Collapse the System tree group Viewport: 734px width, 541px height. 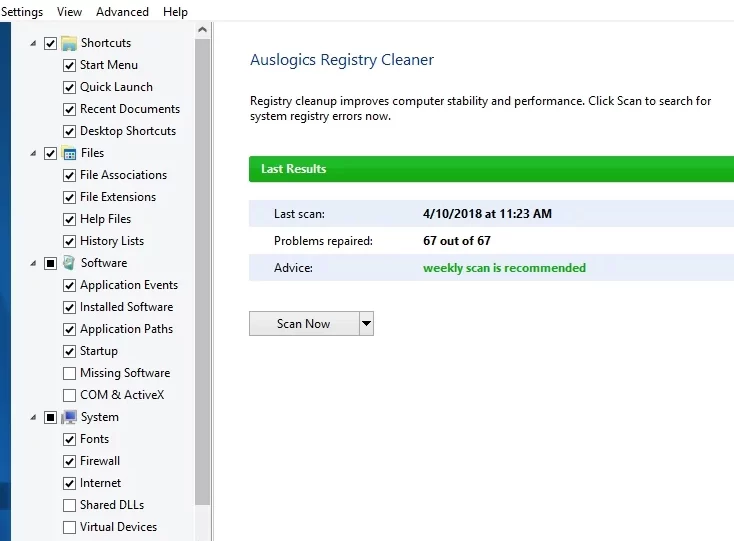(33, 417)
